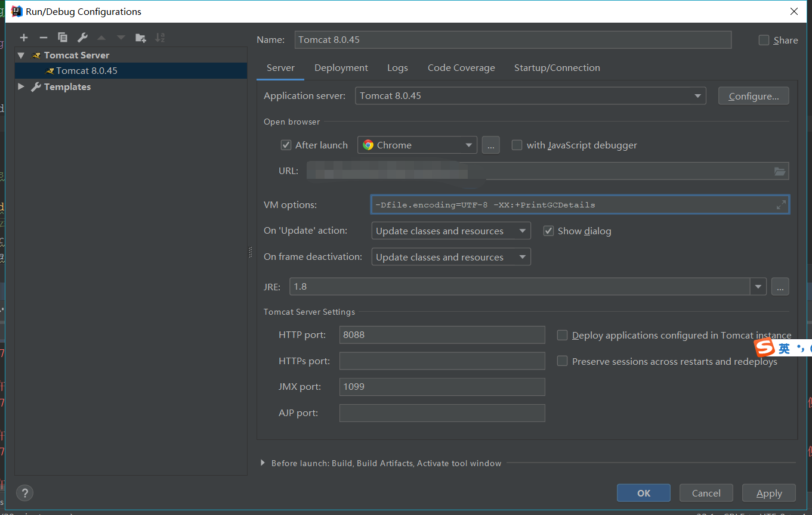Remove configuration with minus icon
The width and height of the screenshot is (812, 515).
43,38
